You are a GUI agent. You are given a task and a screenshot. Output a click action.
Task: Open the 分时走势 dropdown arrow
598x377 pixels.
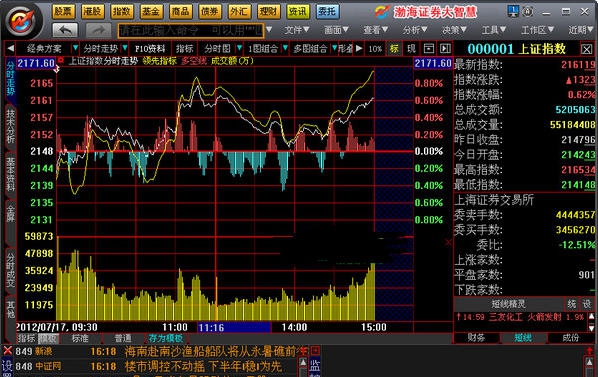click(x=125, y=48)
